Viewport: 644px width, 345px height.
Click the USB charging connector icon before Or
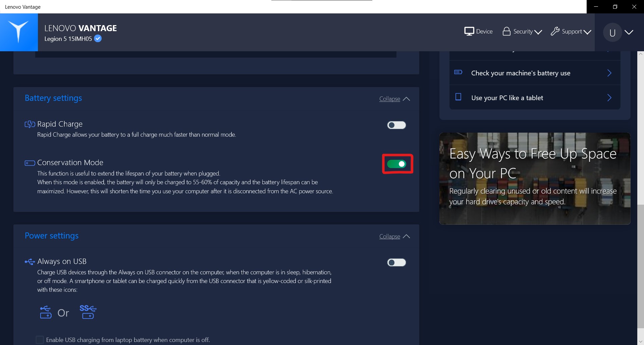[46, 312]
